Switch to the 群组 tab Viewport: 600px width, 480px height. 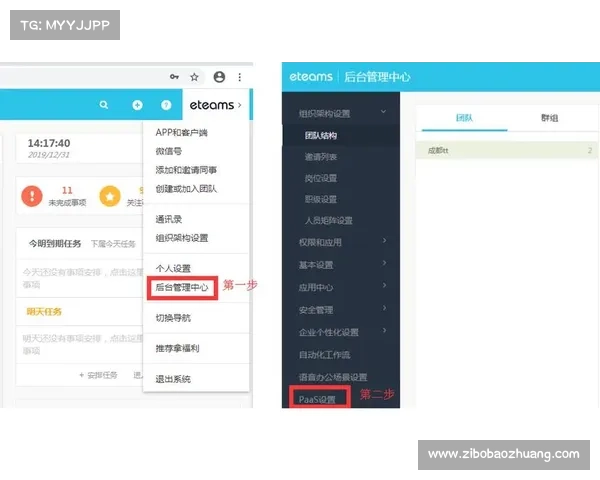[549, 118]
